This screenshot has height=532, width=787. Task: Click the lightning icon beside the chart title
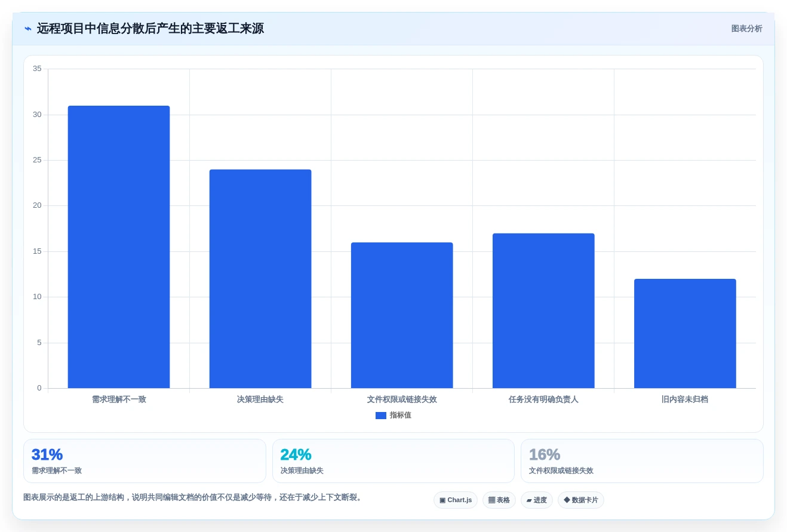tap(28, 29)
